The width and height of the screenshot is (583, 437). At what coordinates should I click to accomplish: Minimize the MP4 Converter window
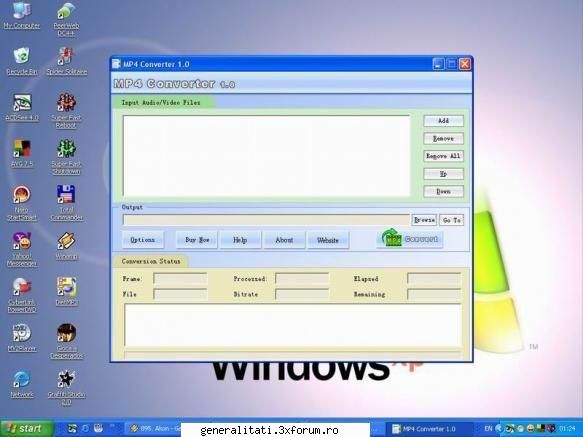click(x=438, y=64)
